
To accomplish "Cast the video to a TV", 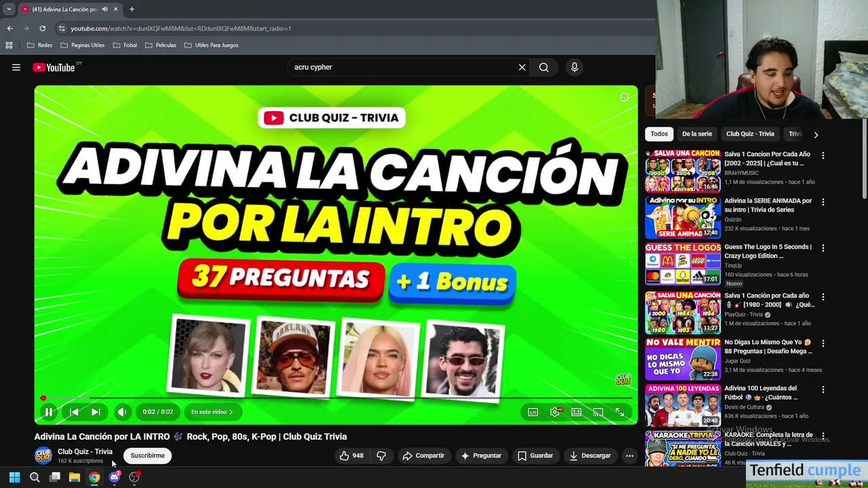I will tap(598, 412).
